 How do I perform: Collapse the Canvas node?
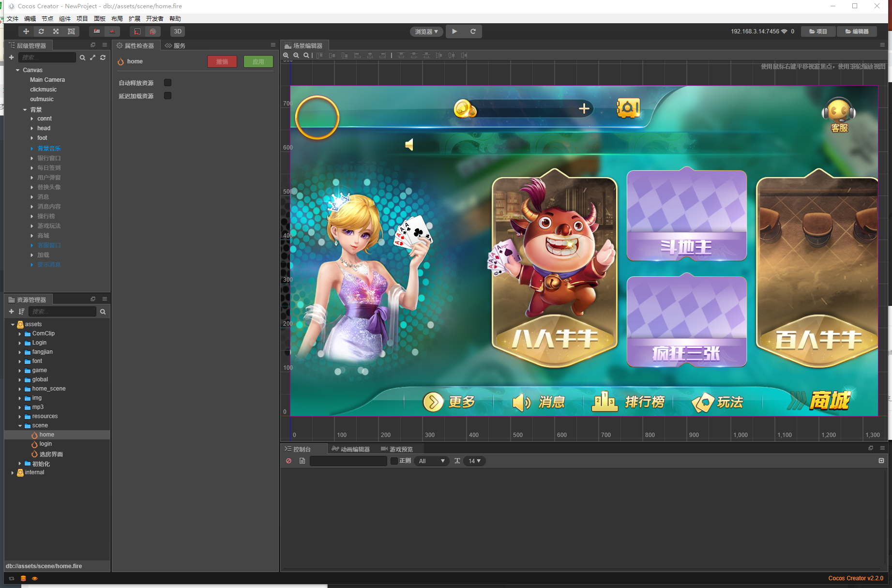coord(18,70)
